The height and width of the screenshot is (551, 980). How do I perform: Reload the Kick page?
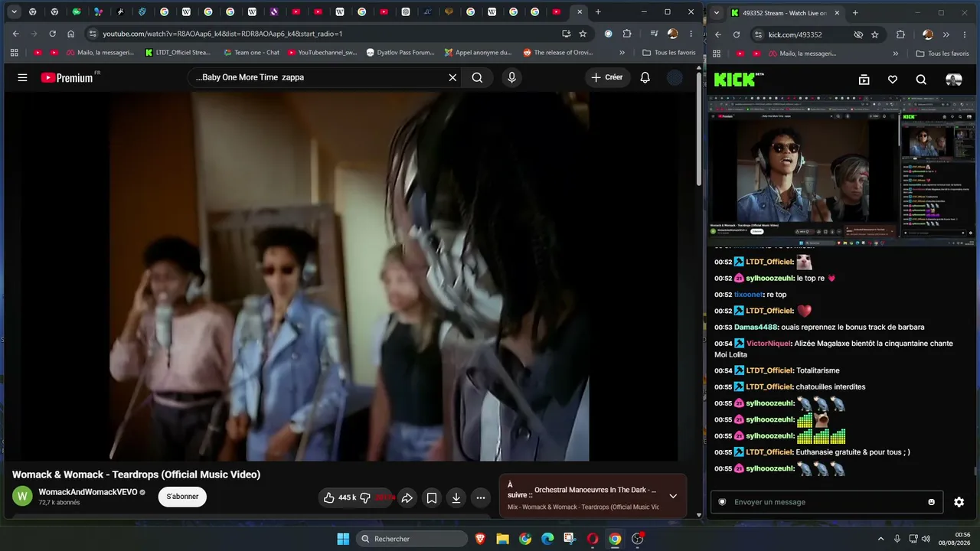point(737,34)
